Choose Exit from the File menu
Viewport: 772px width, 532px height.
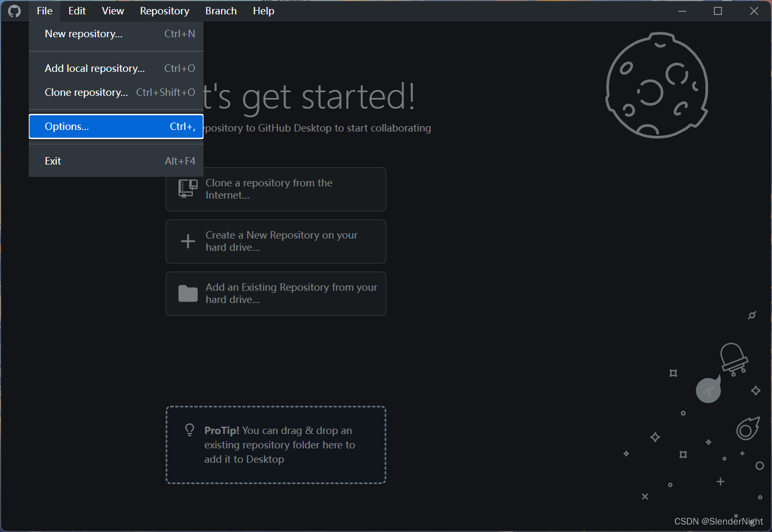pos(116,161)
